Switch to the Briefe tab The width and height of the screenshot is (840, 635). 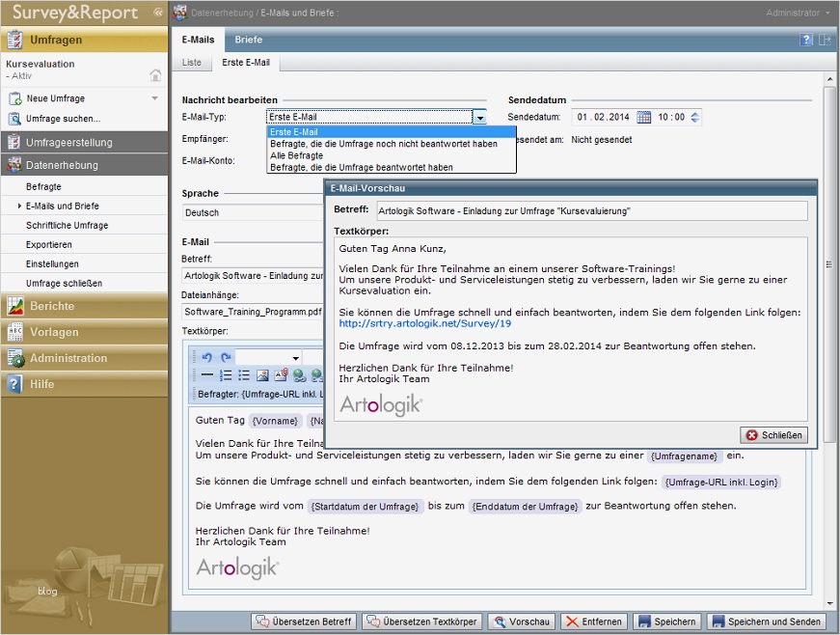click(x=249, y=40)
